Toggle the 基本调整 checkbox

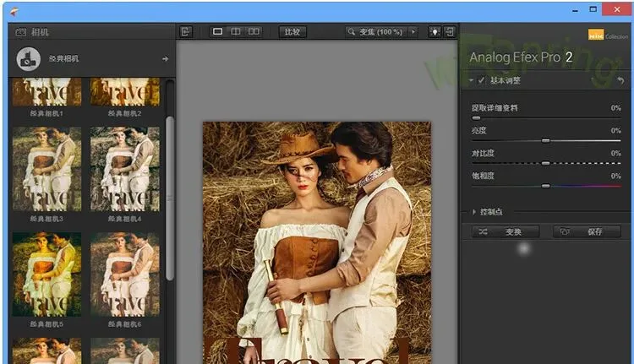click(x=481, y=80)
